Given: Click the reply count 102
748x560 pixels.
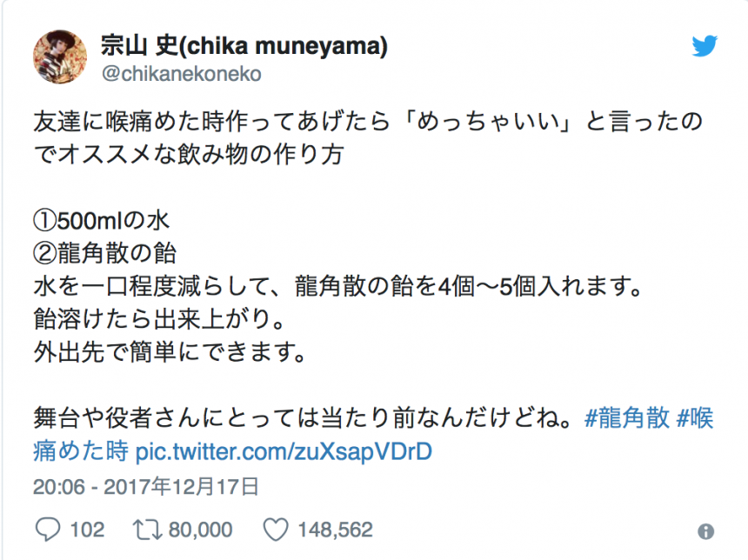Looking at the screenshot, I should coord(85,529).
